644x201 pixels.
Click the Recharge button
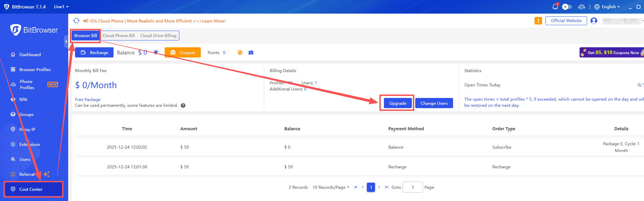(x=94, y=53)
